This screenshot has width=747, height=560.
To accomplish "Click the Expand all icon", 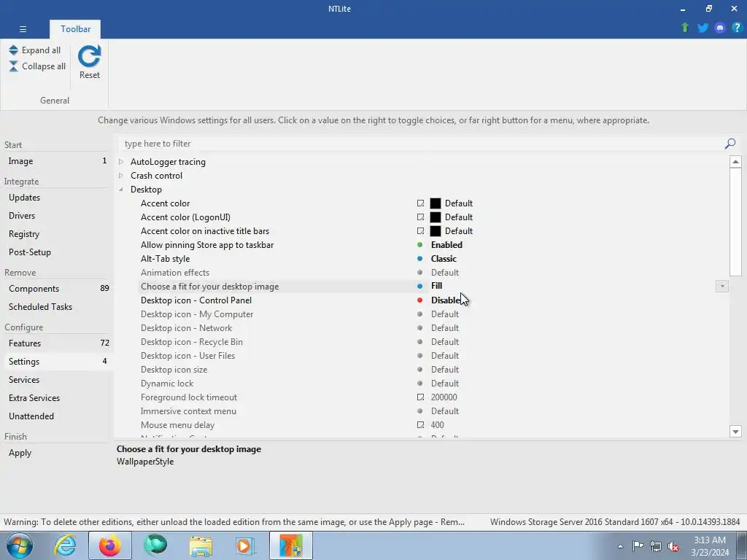I will point(13,50).
